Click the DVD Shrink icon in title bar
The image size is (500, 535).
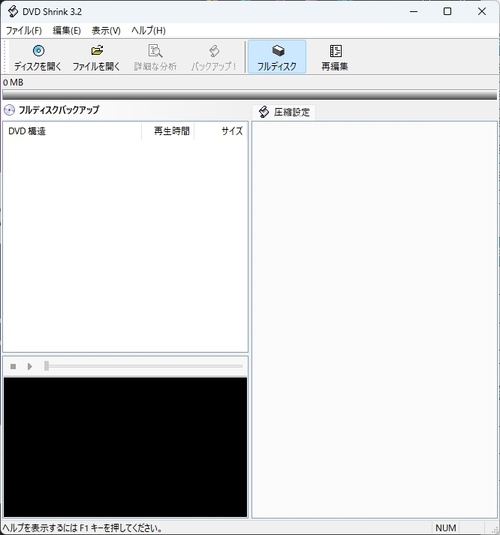13,12
